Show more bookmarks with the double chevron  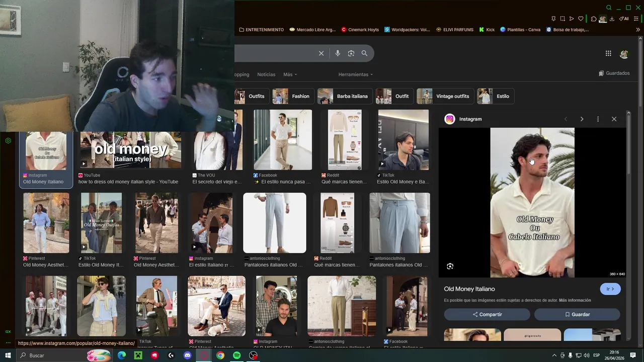638,30
